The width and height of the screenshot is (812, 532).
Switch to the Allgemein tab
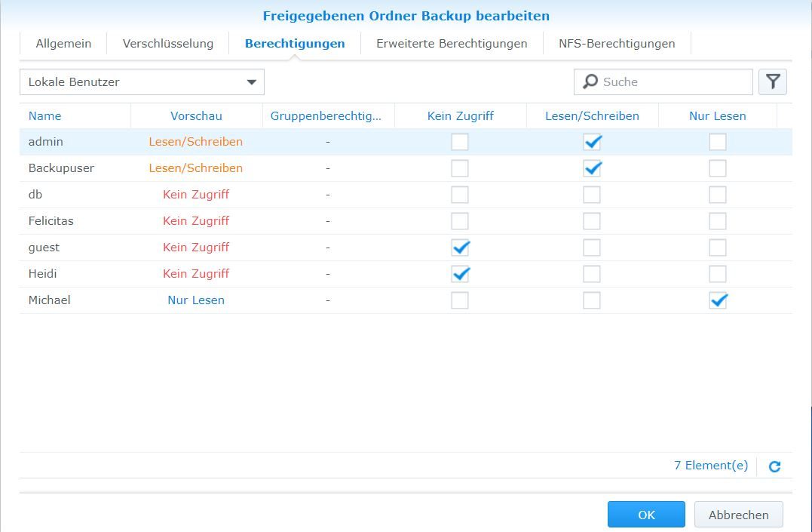63,44
